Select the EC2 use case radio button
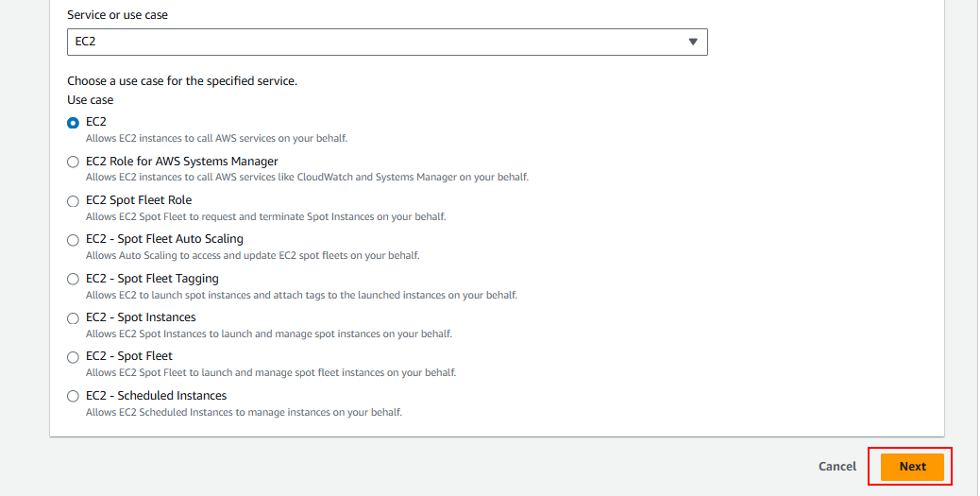Image resolution: width=980 pixels, height=496 pixels. [x=73, y=123]
